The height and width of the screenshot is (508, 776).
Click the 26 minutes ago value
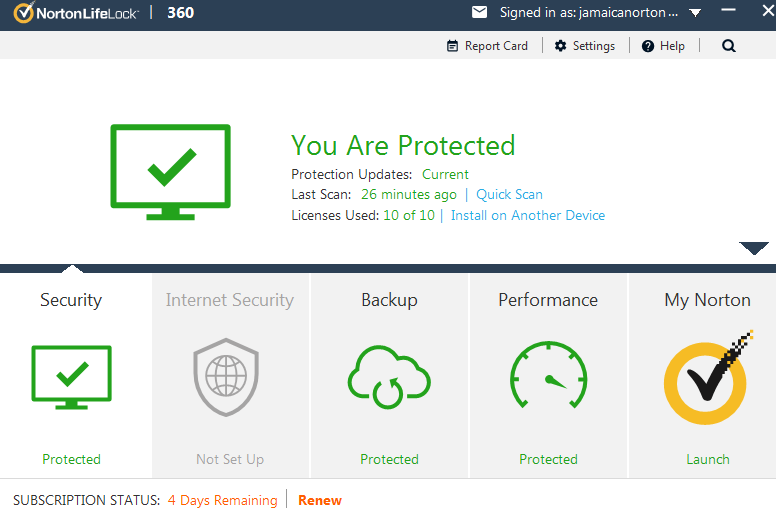point(409,195)
